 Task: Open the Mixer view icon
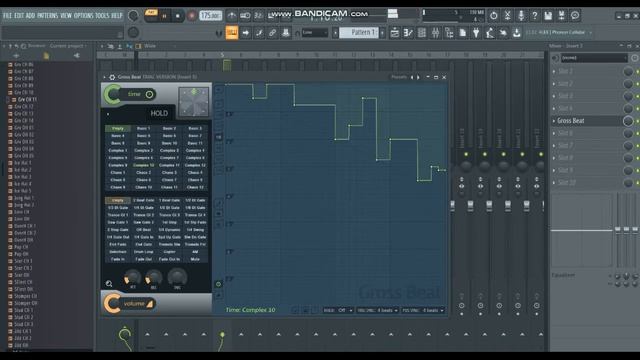pos(436,33)
